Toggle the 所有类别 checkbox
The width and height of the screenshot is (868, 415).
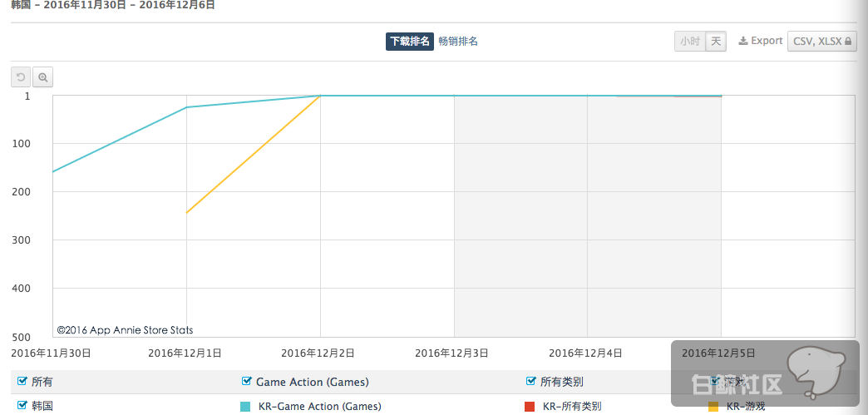531,381
